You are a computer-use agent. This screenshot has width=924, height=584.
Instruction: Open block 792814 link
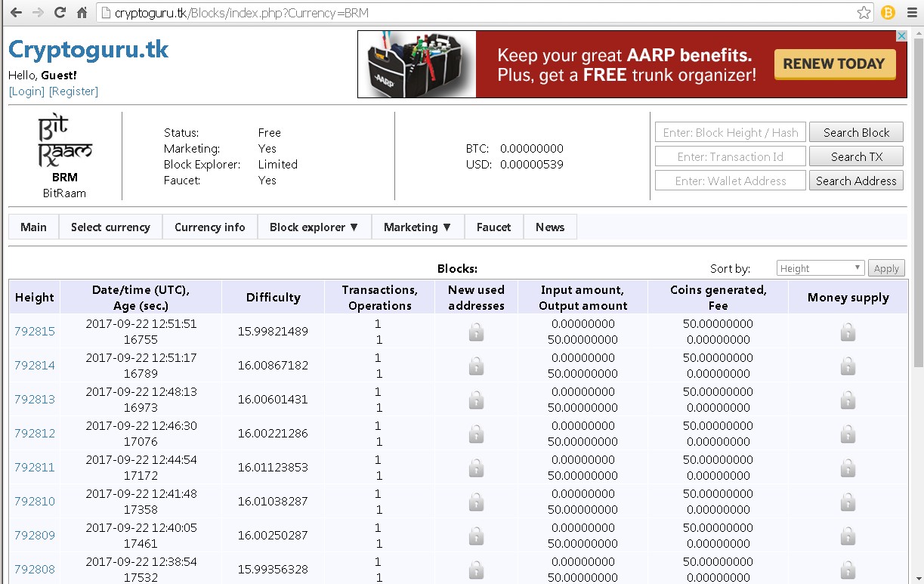pos(35,365)
